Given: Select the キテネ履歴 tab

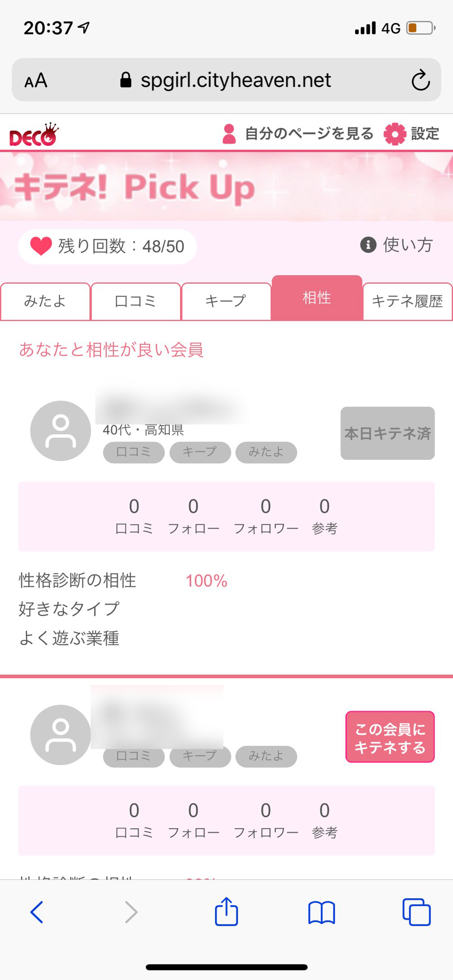Looking at the screenshot, I should point(407,301).
